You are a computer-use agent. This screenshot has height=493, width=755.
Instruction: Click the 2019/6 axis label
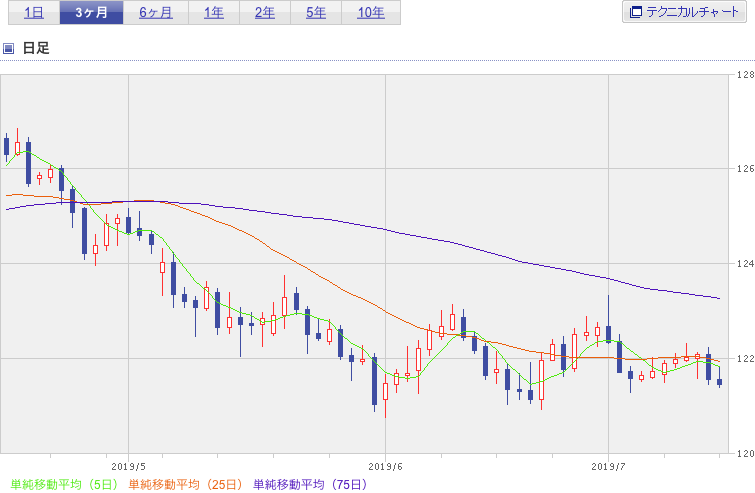(385, 467)
